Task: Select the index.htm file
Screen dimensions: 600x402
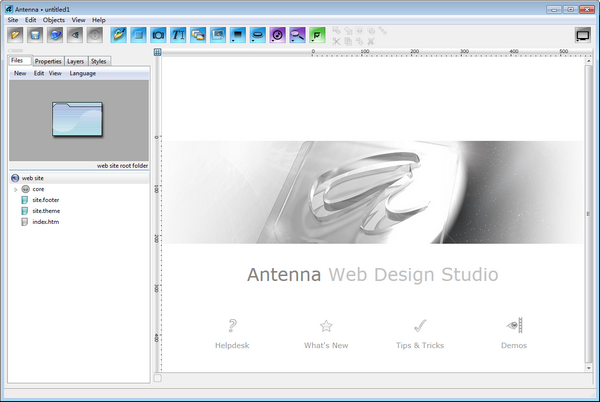Action: 46,222
